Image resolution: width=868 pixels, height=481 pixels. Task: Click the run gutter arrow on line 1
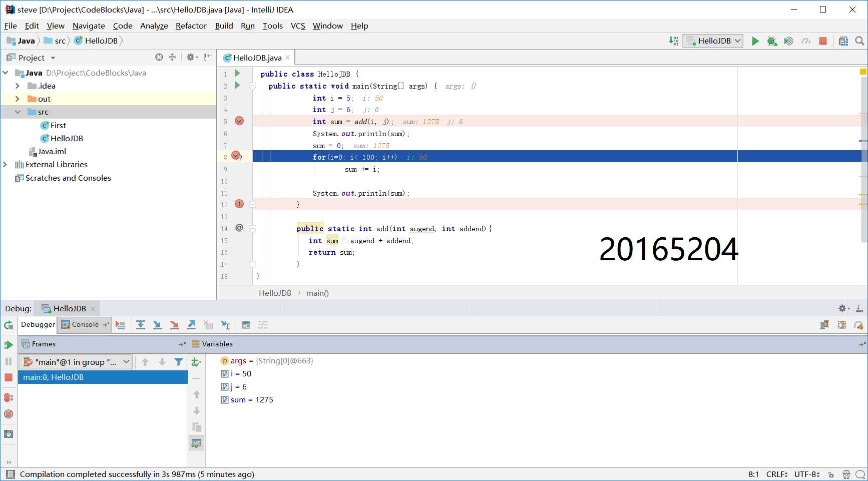coord(238,74)
